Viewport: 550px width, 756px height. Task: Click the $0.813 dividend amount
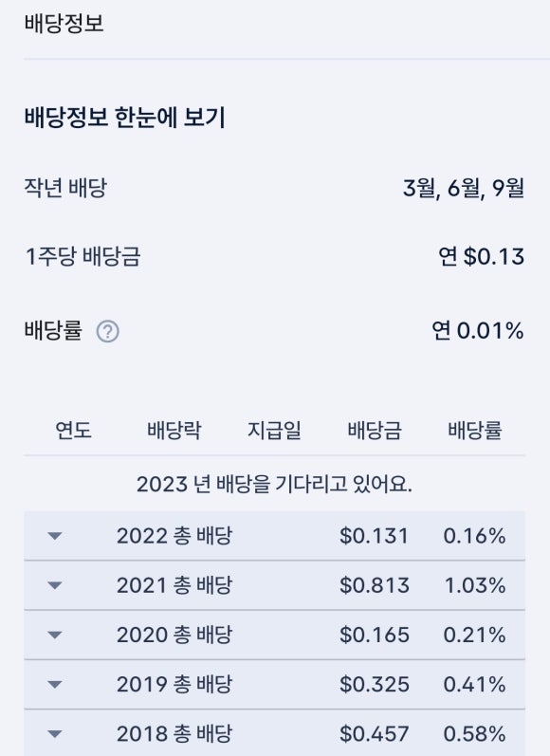coord(375,585)
